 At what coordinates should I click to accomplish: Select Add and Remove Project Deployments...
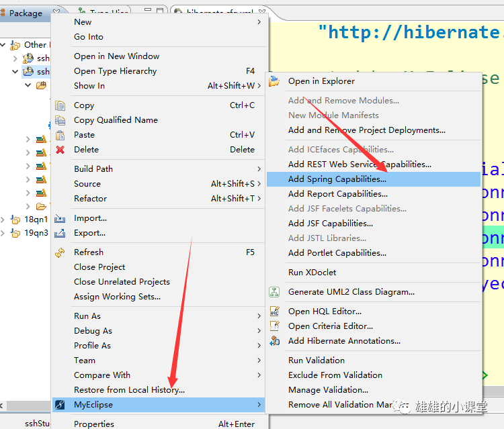point(374,130)
